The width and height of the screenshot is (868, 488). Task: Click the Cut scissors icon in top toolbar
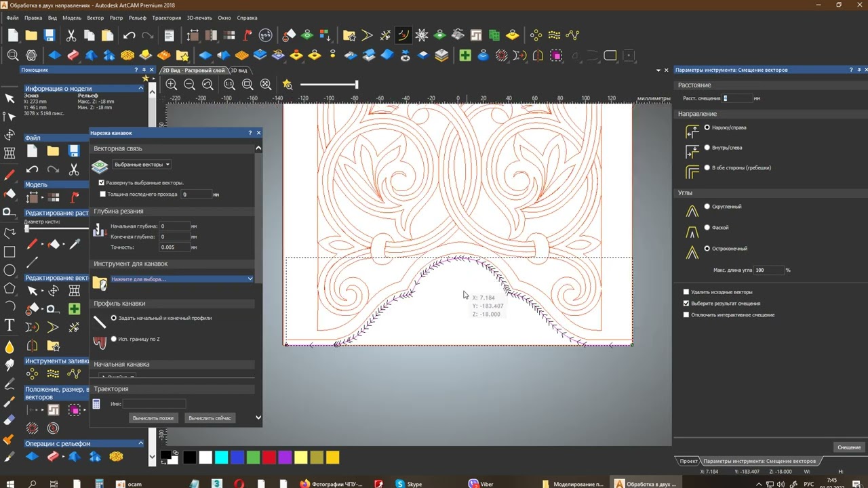tap(71, 35)
